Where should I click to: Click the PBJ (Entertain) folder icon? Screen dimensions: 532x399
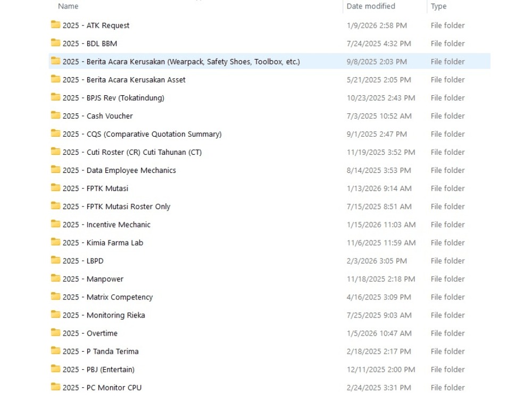56,369
